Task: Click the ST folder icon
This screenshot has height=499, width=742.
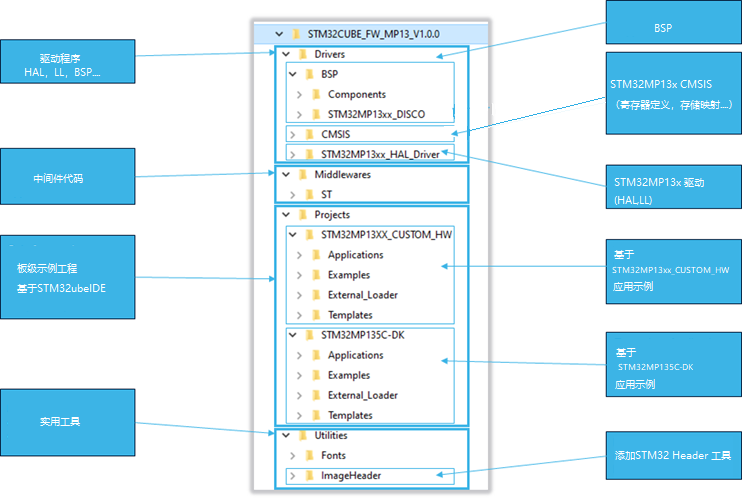Action: click(309, 194)
